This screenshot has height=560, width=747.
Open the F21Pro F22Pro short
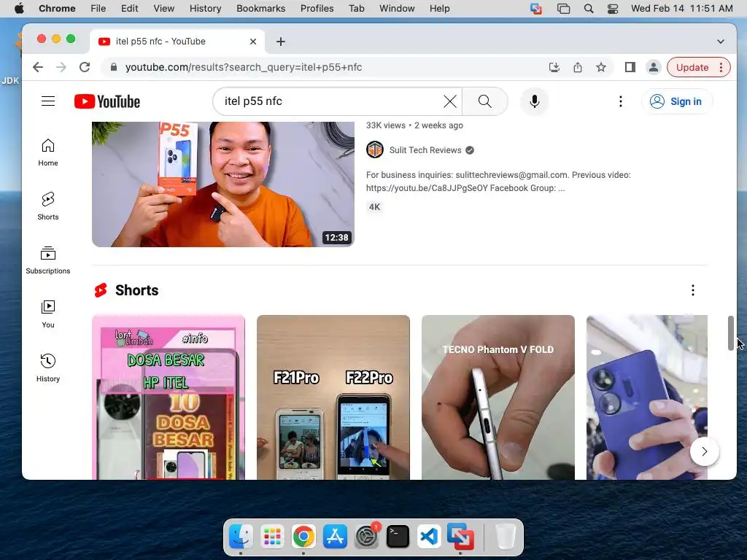tap(333, 397)
